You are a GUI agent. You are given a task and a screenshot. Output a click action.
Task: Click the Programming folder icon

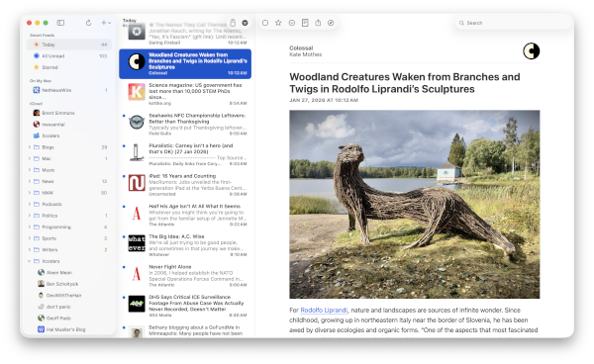point(37,227)
